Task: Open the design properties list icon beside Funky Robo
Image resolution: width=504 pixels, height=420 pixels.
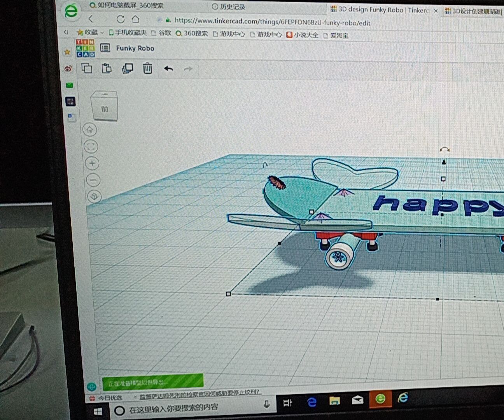Action: (x=105, y=48)
